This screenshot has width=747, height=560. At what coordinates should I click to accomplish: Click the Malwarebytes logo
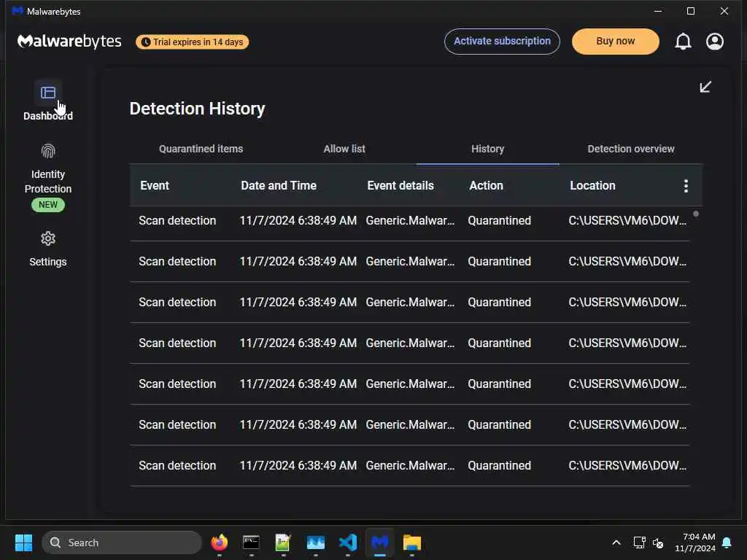point(69,42)
